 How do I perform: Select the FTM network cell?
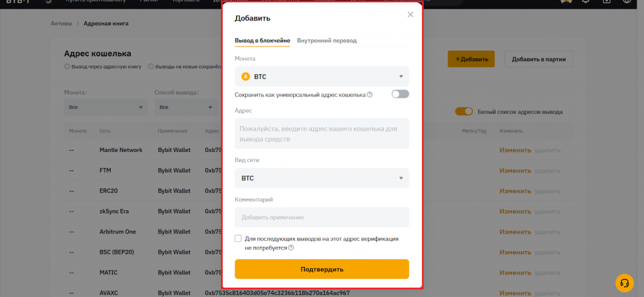105,170
